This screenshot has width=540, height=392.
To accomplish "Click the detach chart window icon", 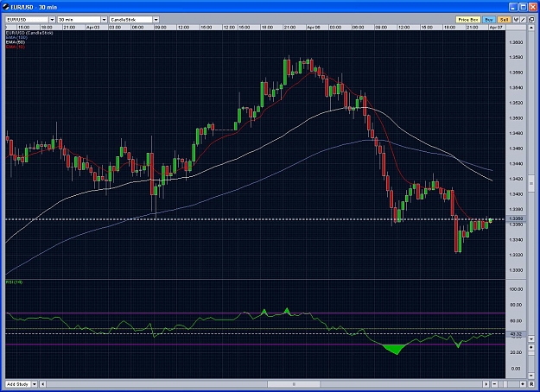I will (531, 20).
